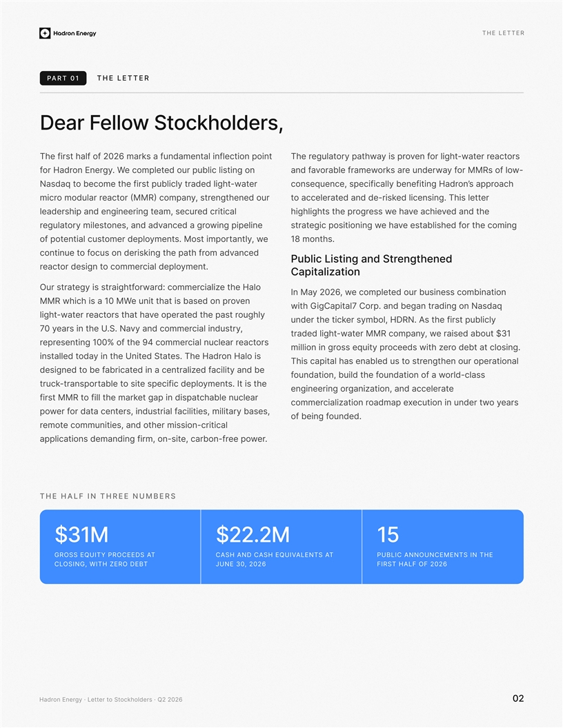563x728 pixels.
Task: Click the paragraph starting 'Our strategy is straightforward'
Action: [x=155, y=363]
